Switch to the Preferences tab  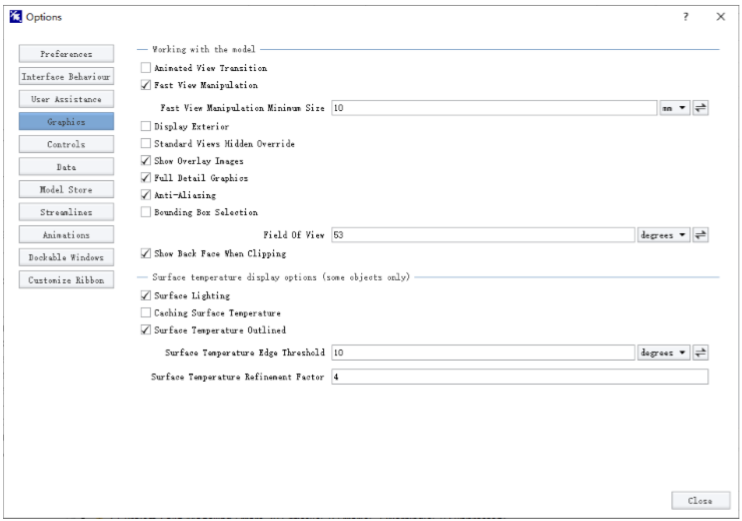[x=66, y=54]
